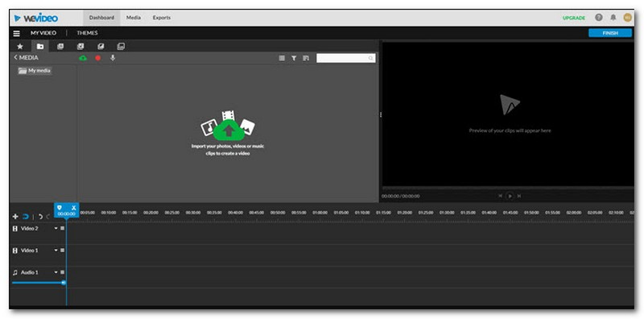Open notifications bell icon
Image resolution: width=644 pixels, height=319 pixels.
click(613, 17)
